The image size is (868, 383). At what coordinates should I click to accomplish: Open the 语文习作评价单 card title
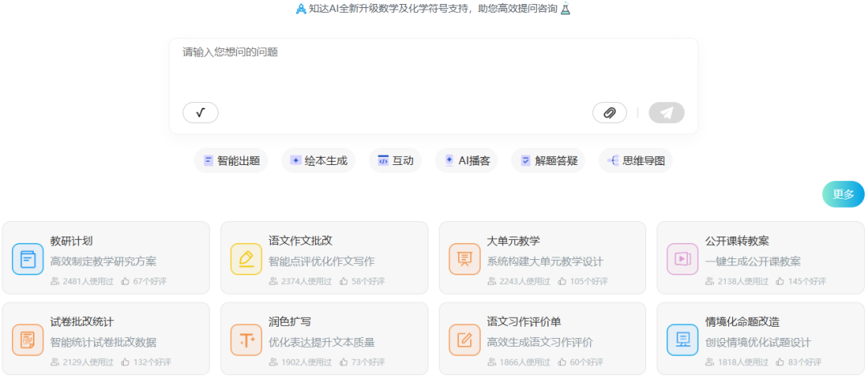(x=524, y=322)
